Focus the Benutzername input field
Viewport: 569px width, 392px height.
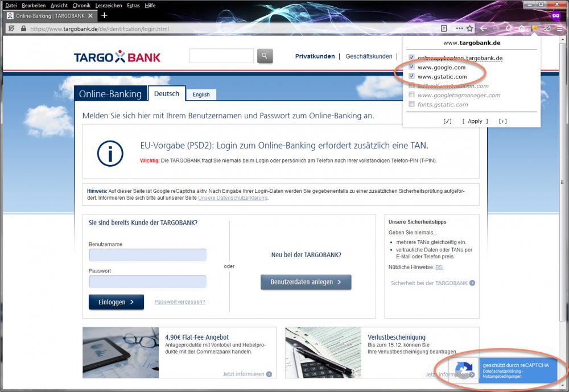click(x=148, y=255)
